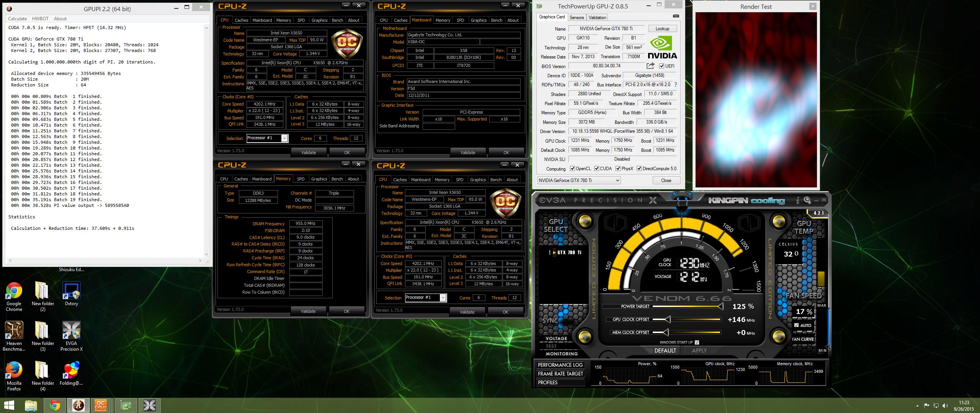The height and width of the screenshot is (413, 980).
Task: Open About menu in GPUPI
Action: point(60,18)
